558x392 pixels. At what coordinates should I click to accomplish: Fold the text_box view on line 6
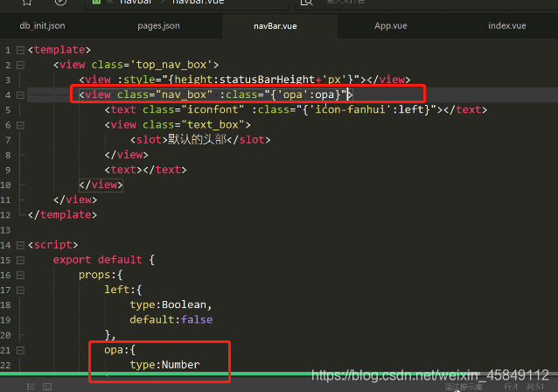pyautogui.click(x=21, y=125)
